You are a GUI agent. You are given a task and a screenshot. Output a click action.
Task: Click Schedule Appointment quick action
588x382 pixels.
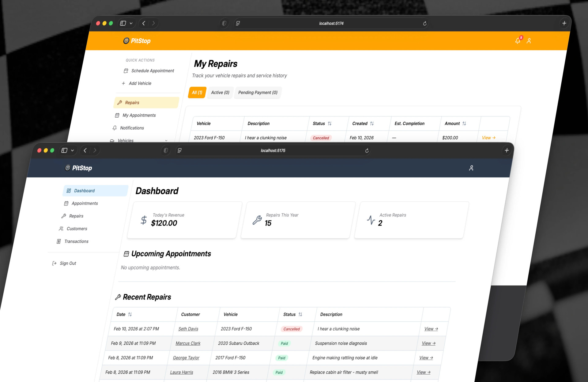pyautogui.click(x=152, y=71)
